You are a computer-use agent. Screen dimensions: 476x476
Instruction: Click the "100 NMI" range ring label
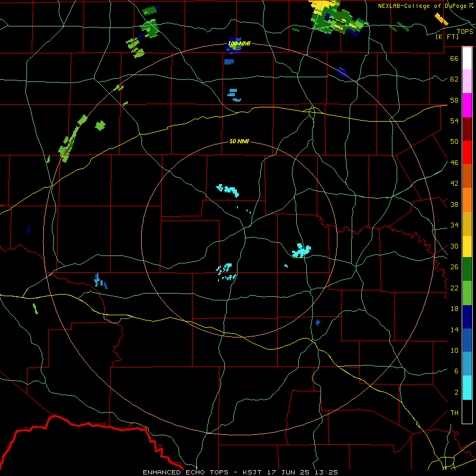239,44
